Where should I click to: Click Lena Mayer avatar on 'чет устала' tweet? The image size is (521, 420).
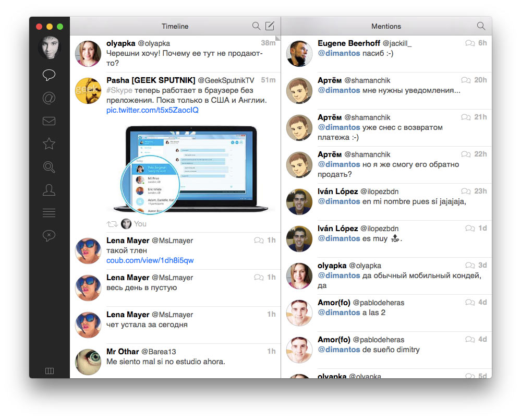pyautogui.click(x=88, y=325)
